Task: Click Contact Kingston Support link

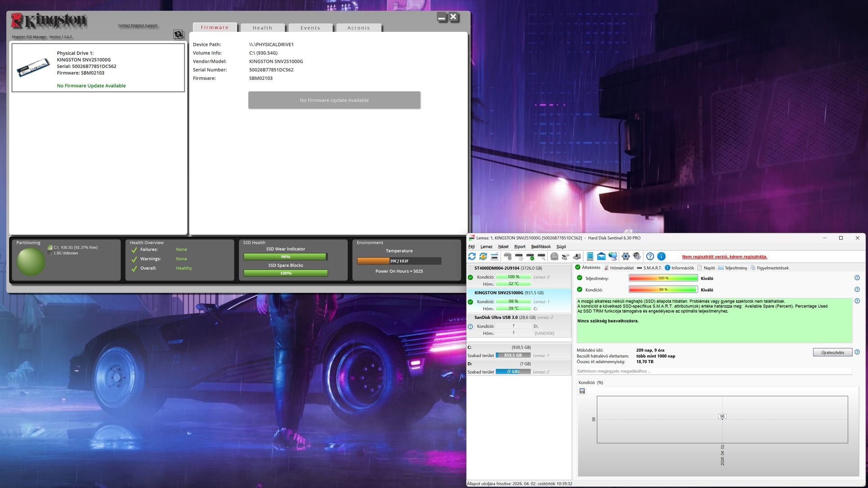Action: pos(138,25)
